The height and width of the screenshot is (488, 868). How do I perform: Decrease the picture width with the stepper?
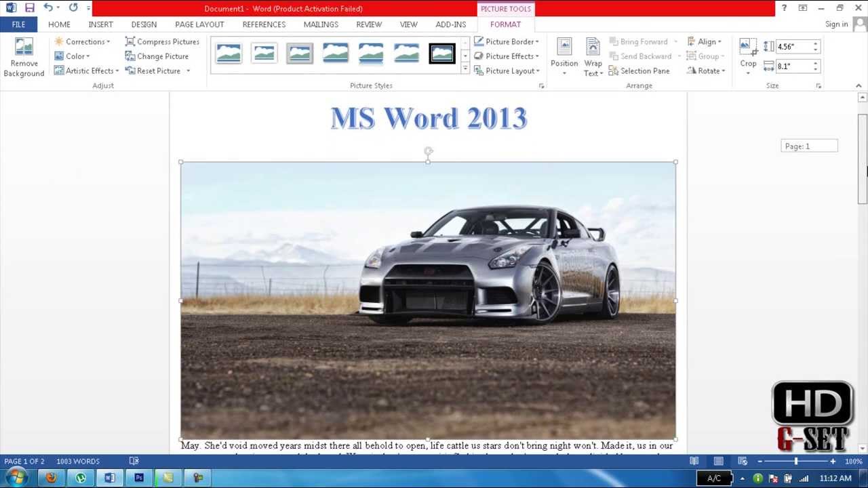click(x=816, y=69)
